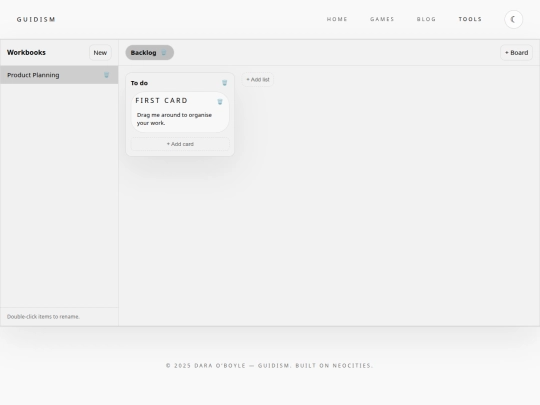Click + Add list button
Viewport: 540px width, 405px height.
(x=258, y=80)
